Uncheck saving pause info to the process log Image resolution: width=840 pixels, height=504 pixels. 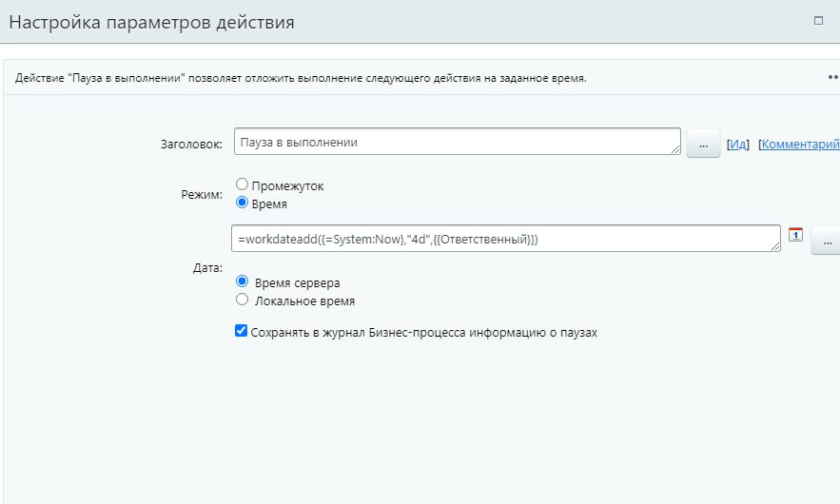242,332
